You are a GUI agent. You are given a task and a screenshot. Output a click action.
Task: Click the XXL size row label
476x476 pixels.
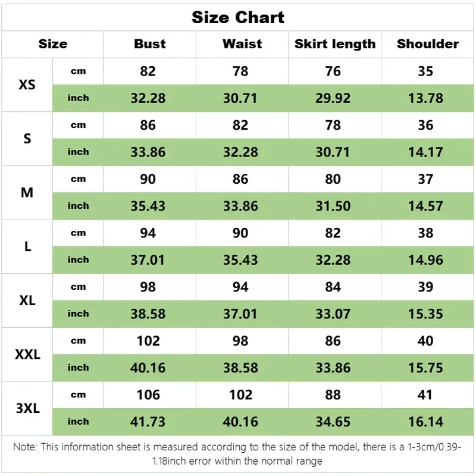click(27, 355)
